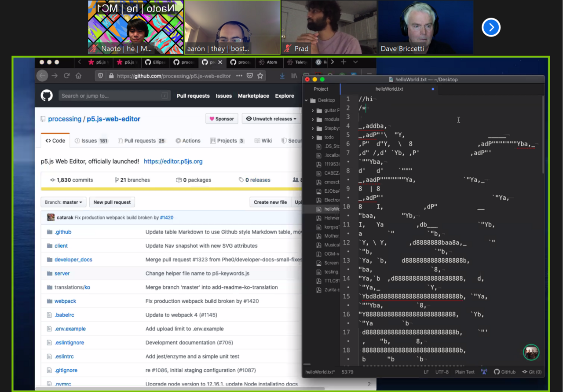The width and height of the screenshot is (563, 392).
Task: Open Teletype portal icon in Atom status bar
Action: (x=484, y=372)
